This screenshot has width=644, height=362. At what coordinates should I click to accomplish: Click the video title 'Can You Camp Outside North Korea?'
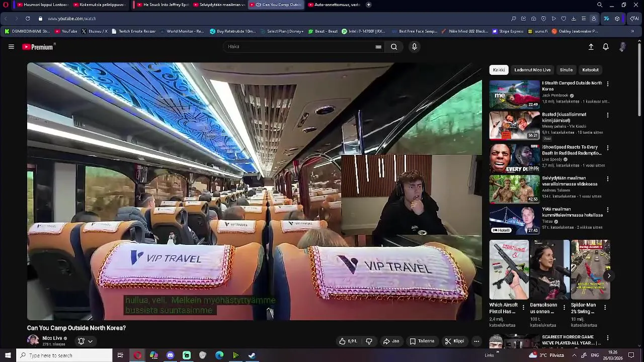[x=76, y=328]
